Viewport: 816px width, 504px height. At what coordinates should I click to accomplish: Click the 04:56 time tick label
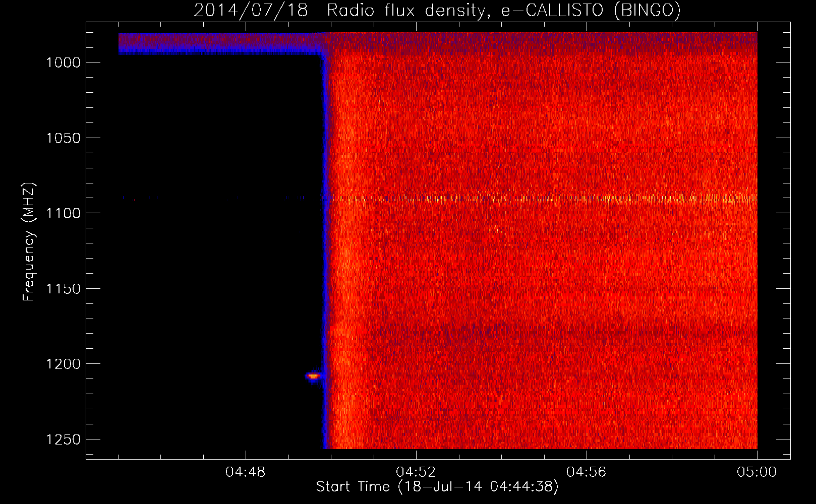(587, 472)
